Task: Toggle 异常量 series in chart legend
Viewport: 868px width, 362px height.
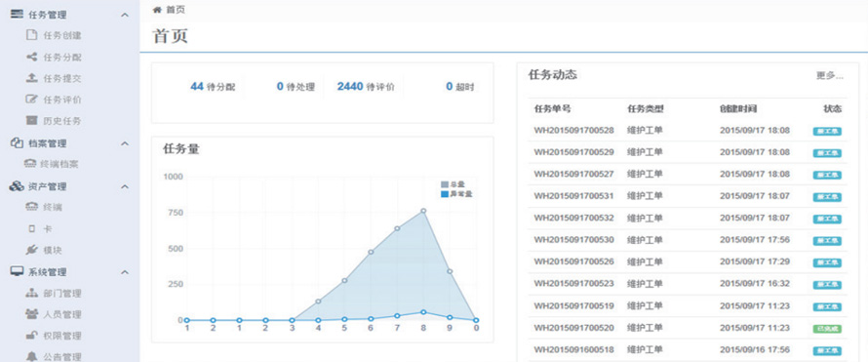Action: click(x=456, y=194)
